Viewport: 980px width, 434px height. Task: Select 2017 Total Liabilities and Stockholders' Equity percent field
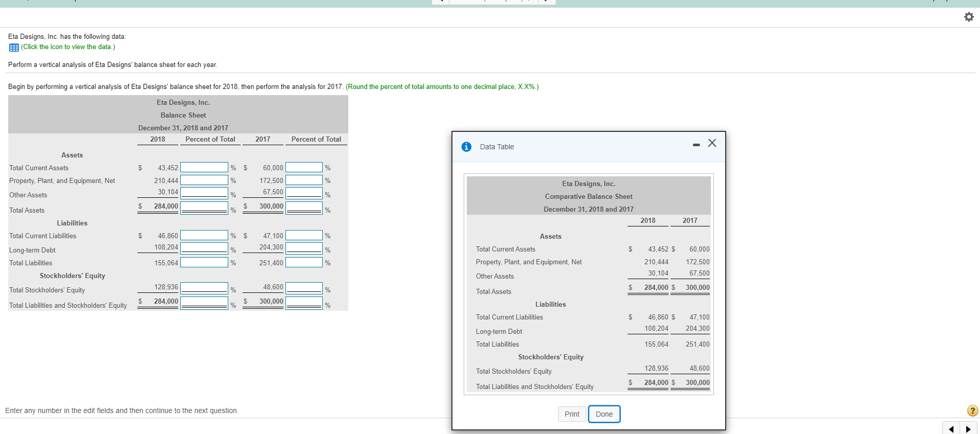point(304,303)
